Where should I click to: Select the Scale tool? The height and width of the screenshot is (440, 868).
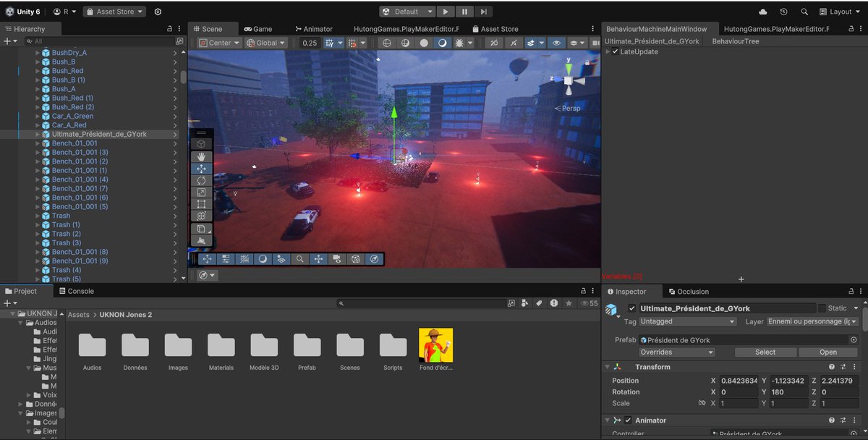click(201, 192)
